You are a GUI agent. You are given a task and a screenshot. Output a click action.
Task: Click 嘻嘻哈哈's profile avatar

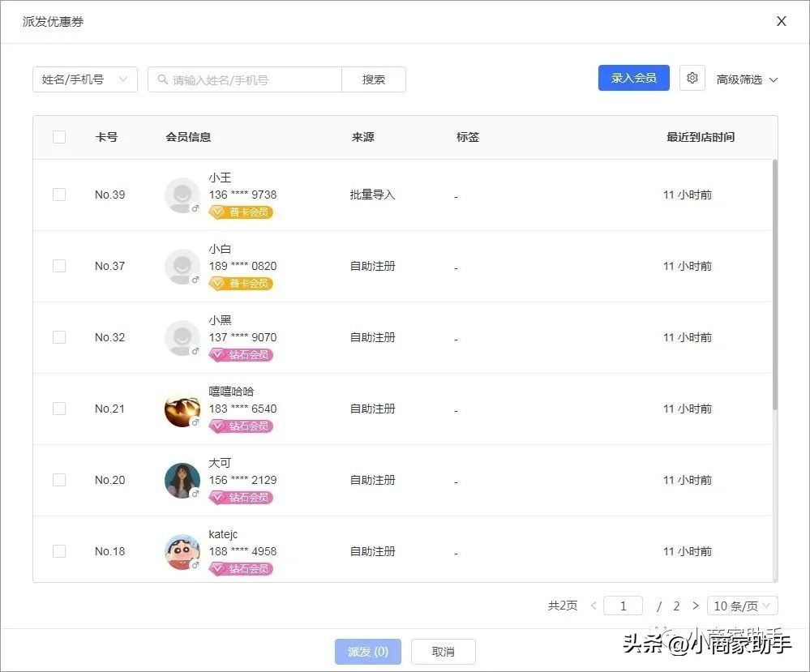182,409
